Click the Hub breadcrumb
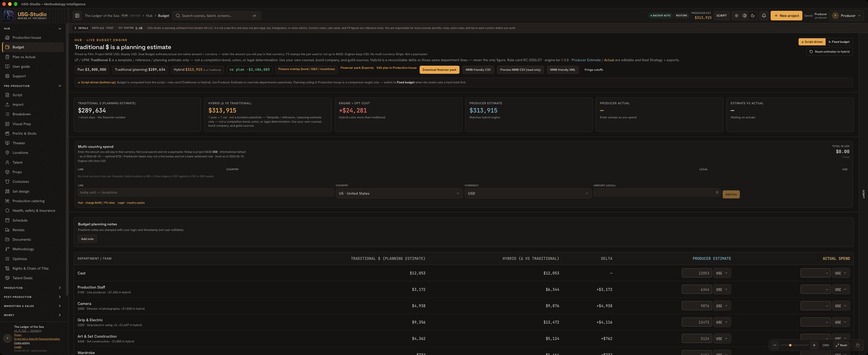 click(149, 16)
